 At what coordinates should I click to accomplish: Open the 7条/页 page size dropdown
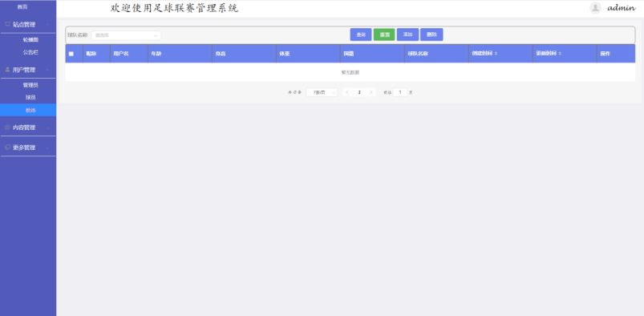322,92
